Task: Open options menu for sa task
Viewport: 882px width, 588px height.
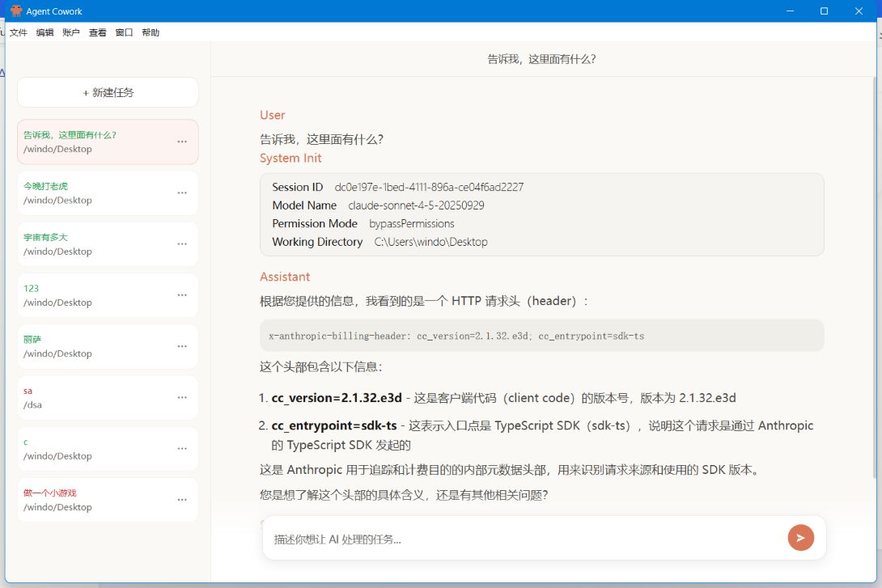Action: (x=182, y=397)
